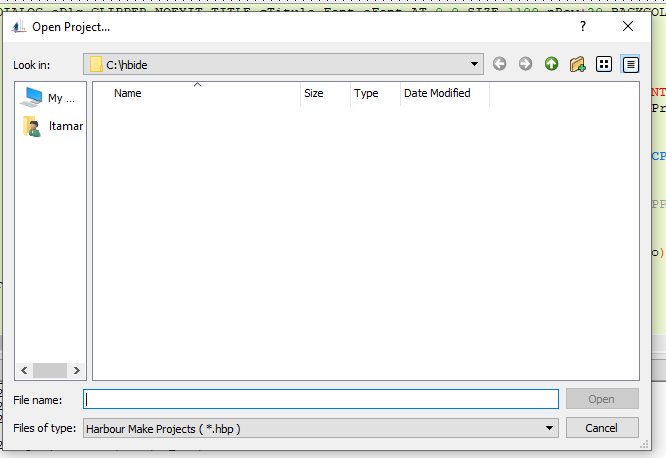
Task: Switch to detail view mode
Action: click(x=630, y=64)
